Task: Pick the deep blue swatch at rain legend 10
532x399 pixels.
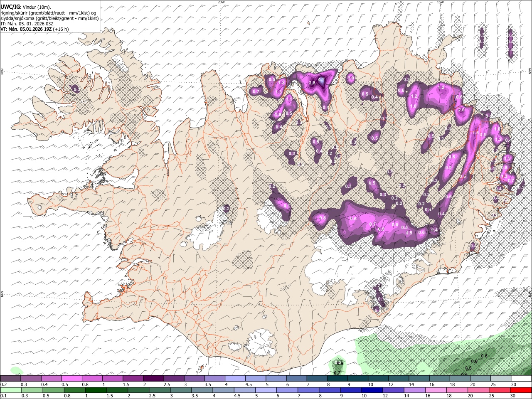Action: point(371,390)
